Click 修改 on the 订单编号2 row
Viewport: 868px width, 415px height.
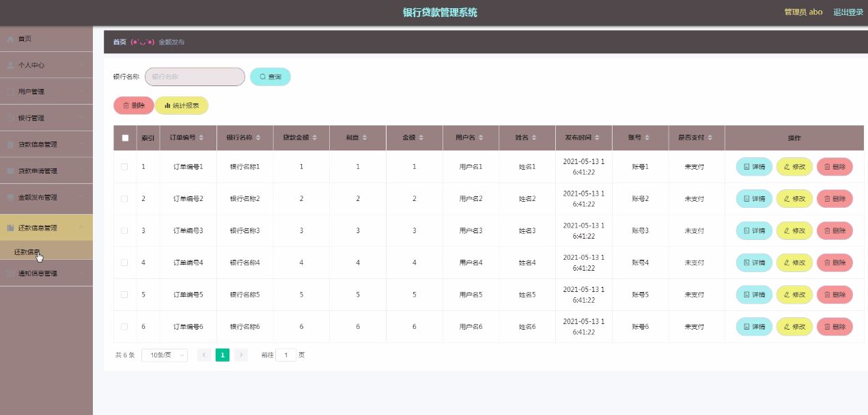pyautogui.click(x=794, y=199)
